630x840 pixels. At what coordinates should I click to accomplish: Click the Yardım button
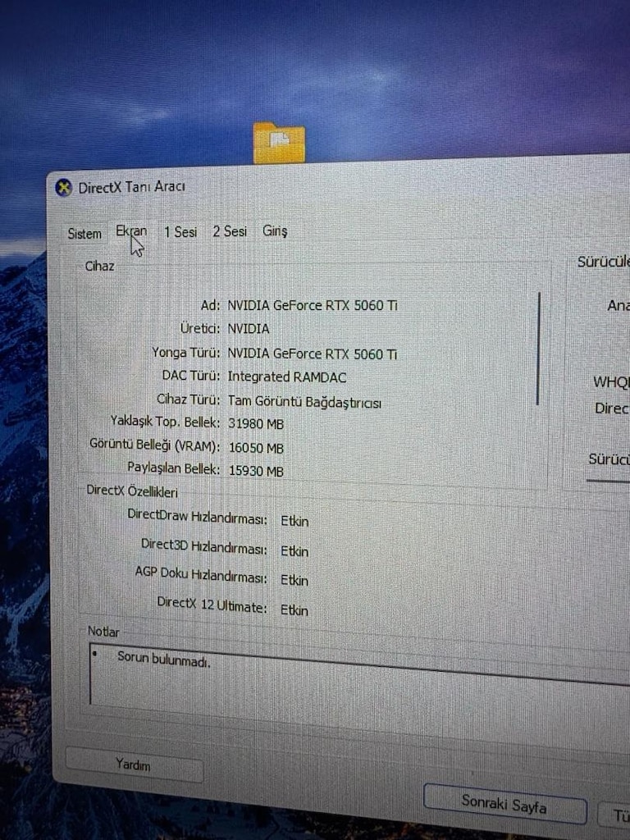(134, 764)
